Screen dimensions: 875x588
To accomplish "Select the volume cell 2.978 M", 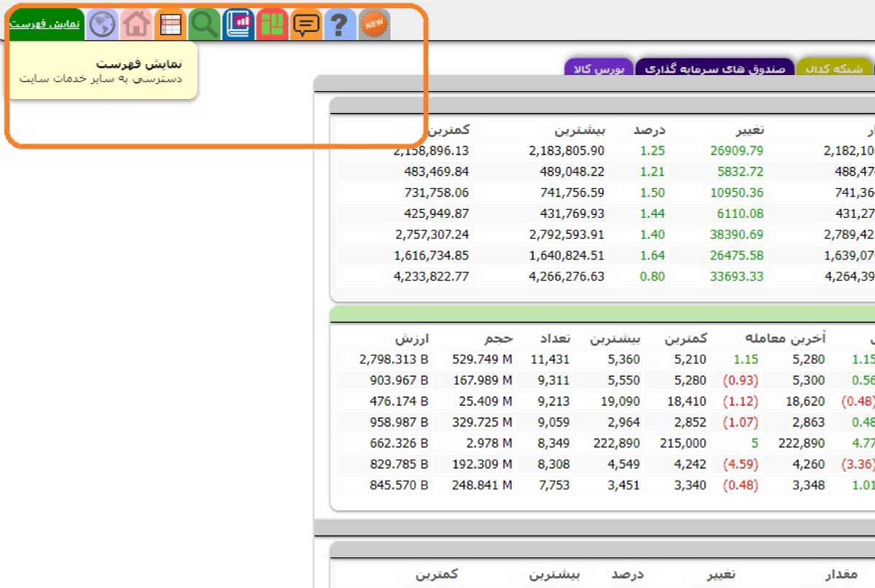I will [x=489, y=443].
